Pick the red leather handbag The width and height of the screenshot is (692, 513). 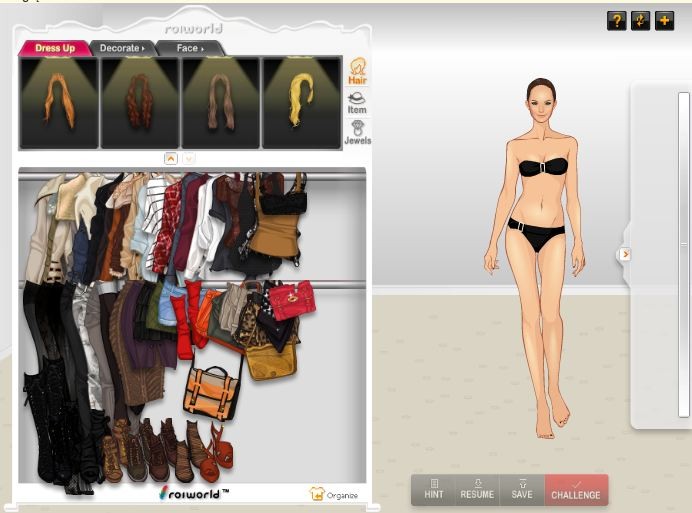point(291,300)
